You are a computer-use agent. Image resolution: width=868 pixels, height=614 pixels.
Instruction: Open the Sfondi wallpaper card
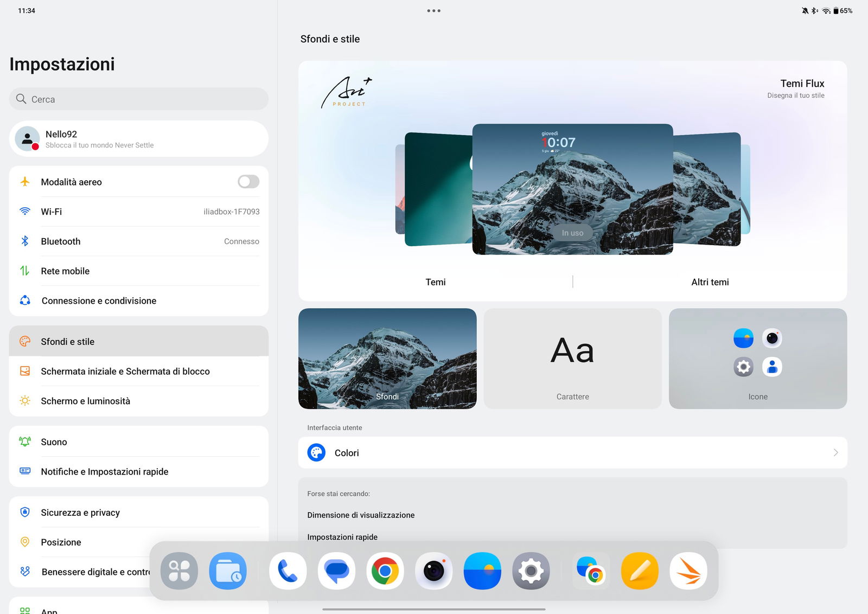[387, 359]
